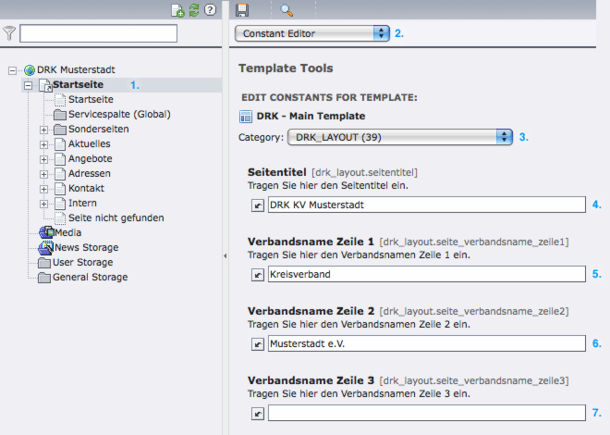Screen dimensions: 610x435
Task: Click the DRK Musterstadt globe icon
Action: [x=30, y=70]
